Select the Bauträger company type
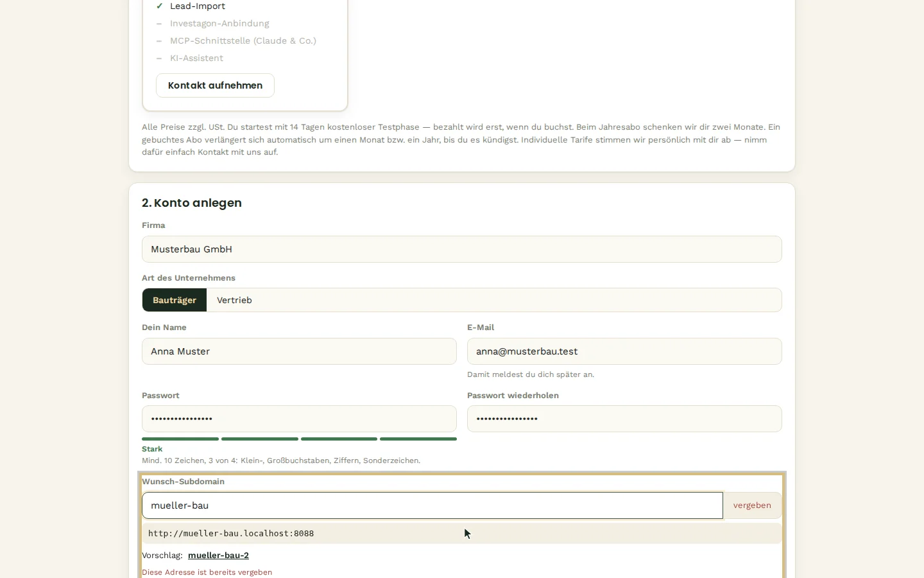The width and height of the screenshot is (924, 578). pos(175,300)
